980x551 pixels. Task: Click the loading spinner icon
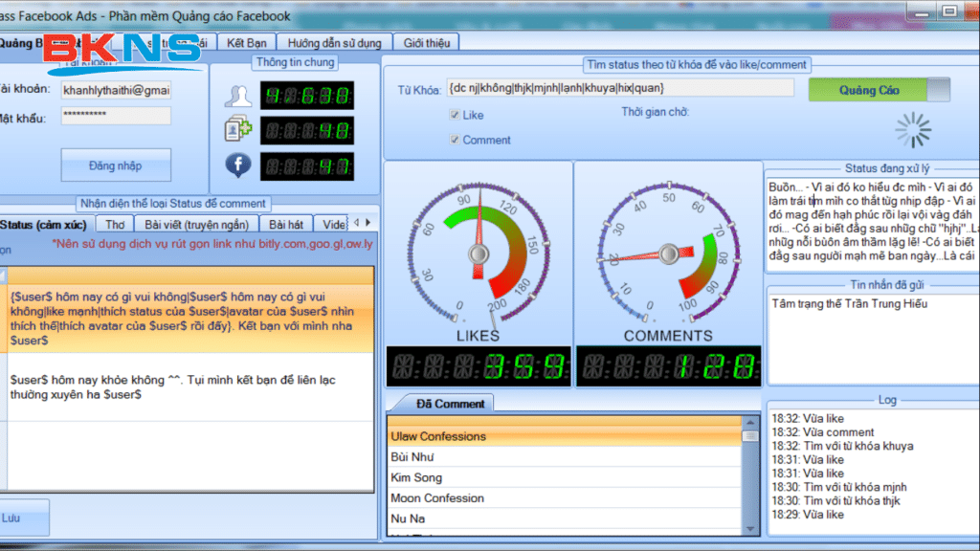[912, 130]
